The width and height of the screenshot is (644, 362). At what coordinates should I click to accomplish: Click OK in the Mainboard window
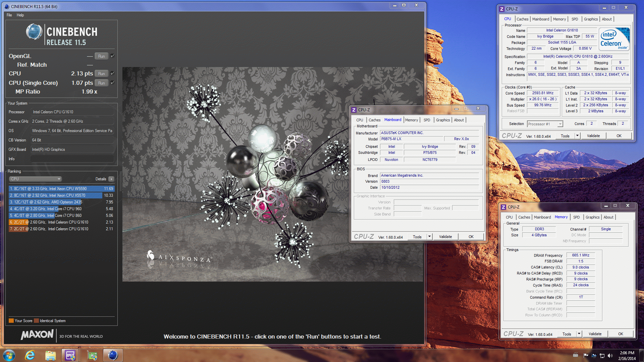pos(471,237)
